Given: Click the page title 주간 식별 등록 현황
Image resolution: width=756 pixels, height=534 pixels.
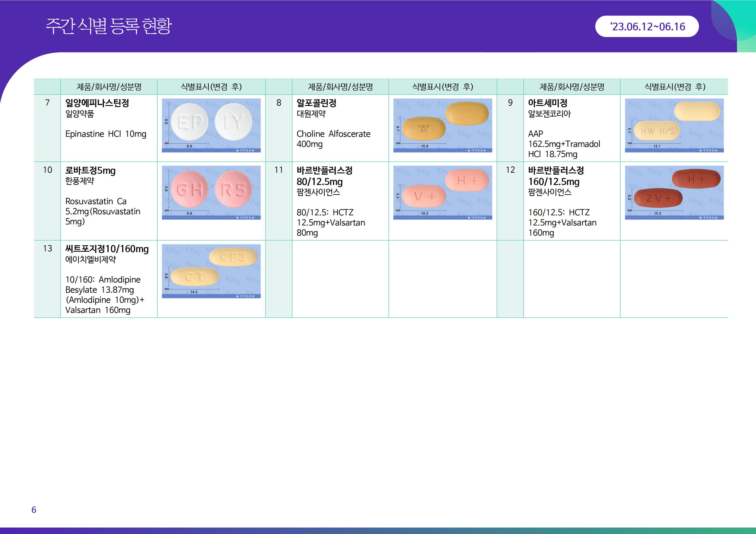Looking at the screenshot, I should pyautogui.click(x=109, y=26).
